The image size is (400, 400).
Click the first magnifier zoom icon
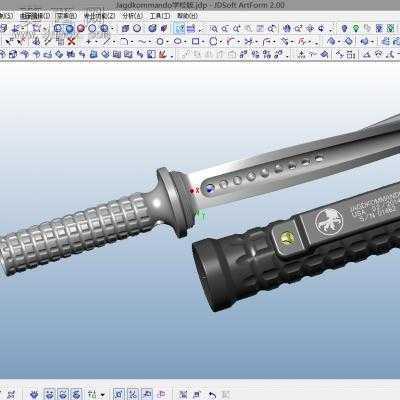tap(214, 29)
